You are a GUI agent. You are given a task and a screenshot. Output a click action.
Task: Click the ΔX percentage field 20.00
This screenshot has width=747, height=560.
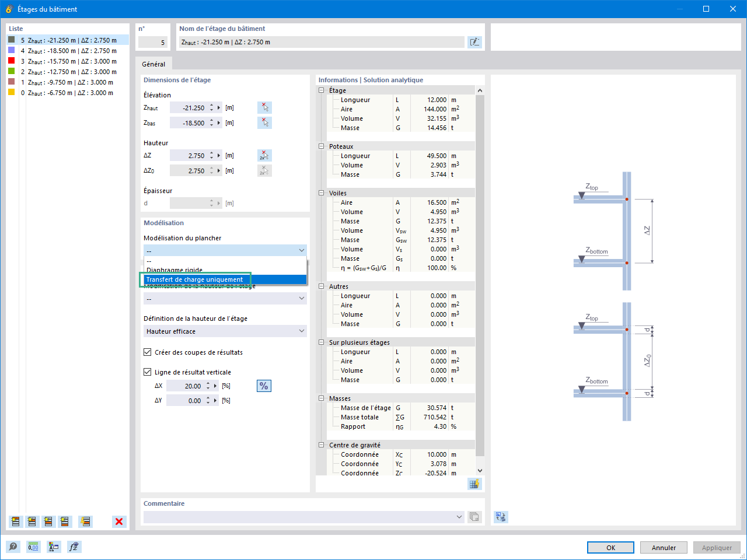tap(185, 386)
